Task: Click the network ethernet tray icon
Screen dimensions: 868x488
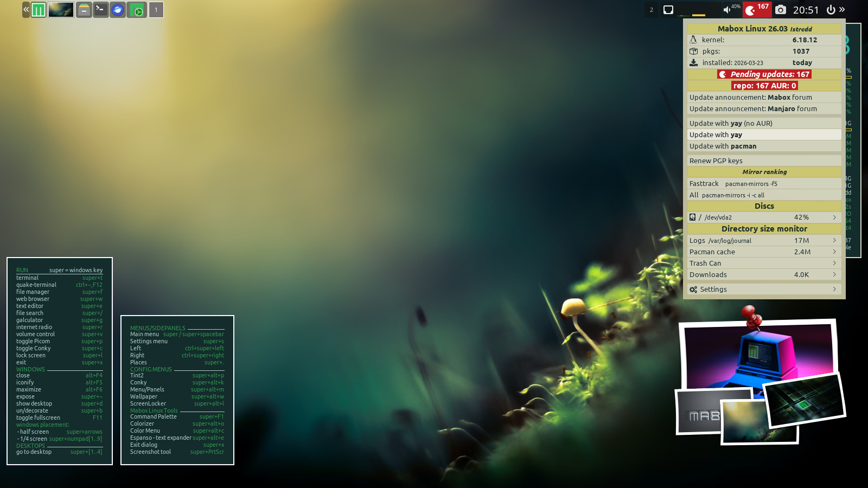Action: 668,10
